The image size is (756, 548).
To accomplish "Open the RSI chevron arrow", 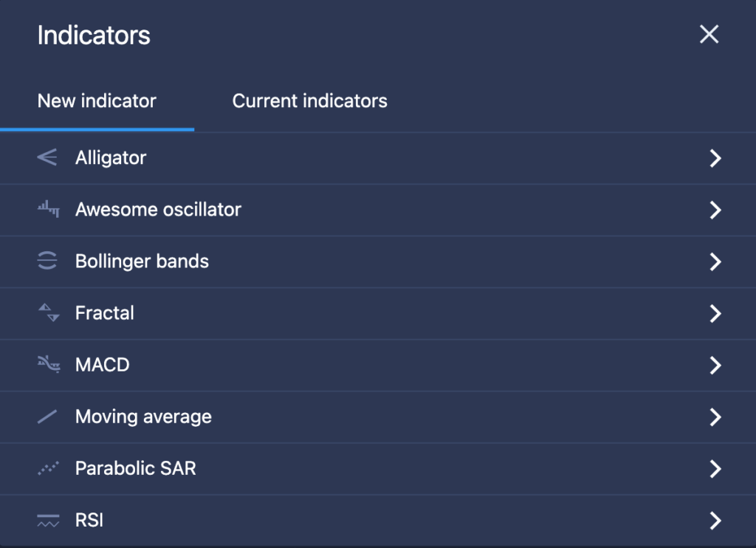I will [x=715, y=521].
